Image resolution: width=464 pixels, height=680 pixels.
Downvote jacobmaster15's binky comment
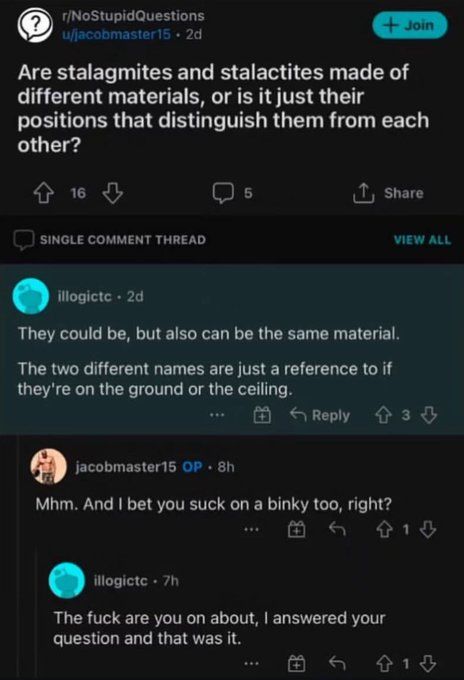coord(429,530)
